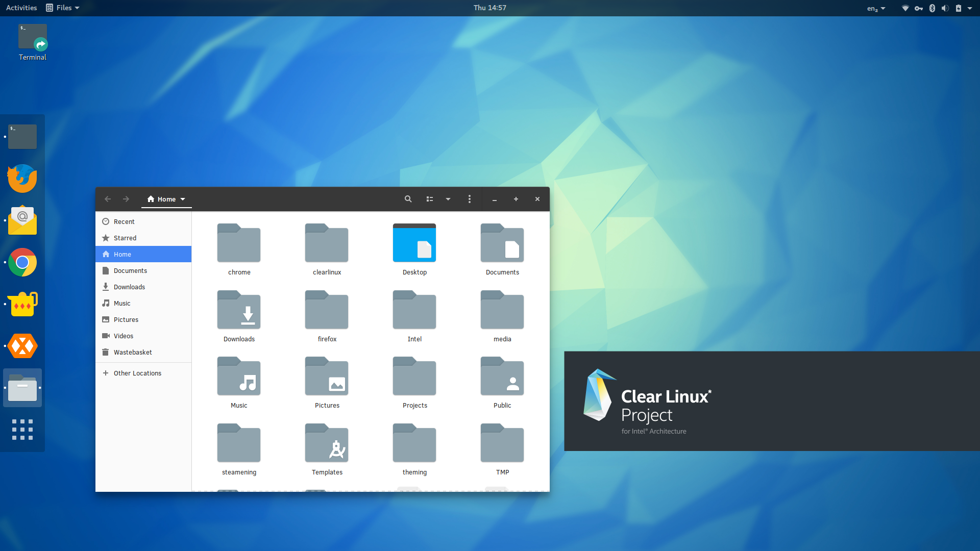Click the search magnifier in Files toolbar
Screen dimensions: 980x551
coord(408,199)
